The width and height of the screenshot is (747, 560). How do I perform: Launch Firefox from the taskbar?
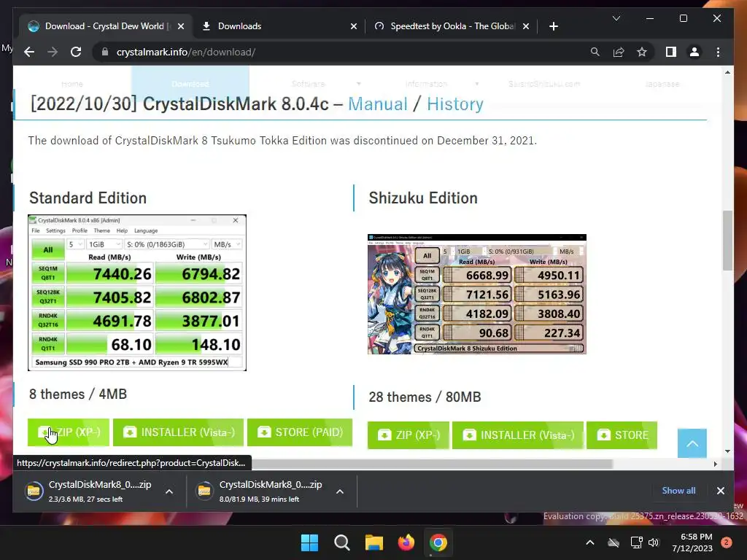click(406, 542)
